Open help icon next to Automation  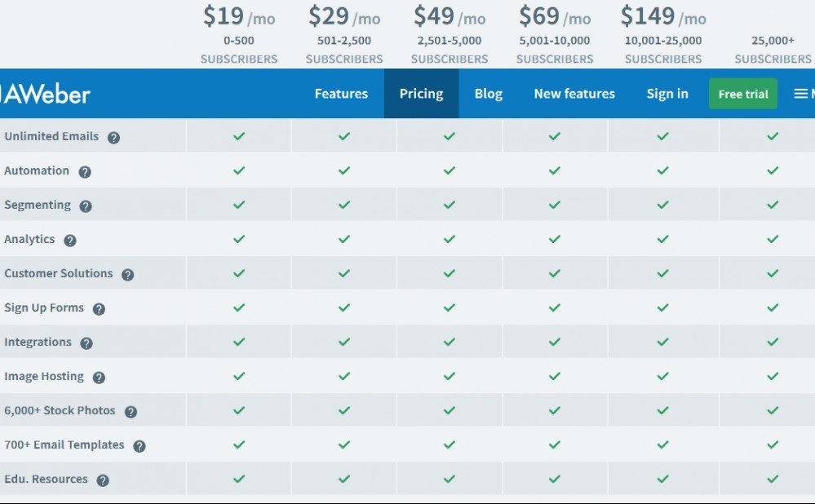click(x=85, y=172)
